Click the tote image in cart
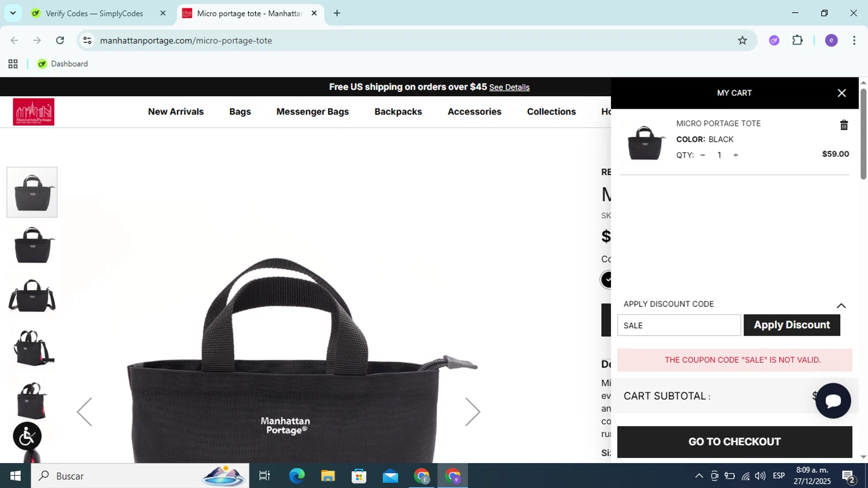The image size is (868, 488). (645, 142)
